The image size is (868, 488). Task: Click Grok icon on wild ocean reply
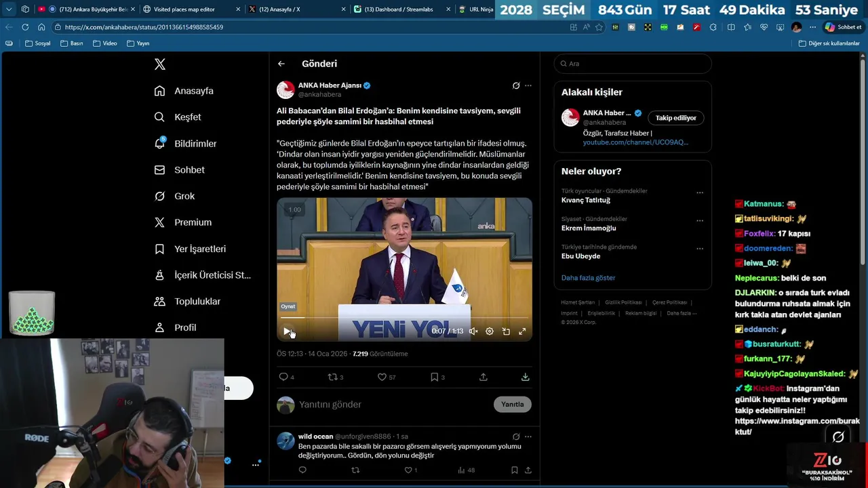(516, 436)
